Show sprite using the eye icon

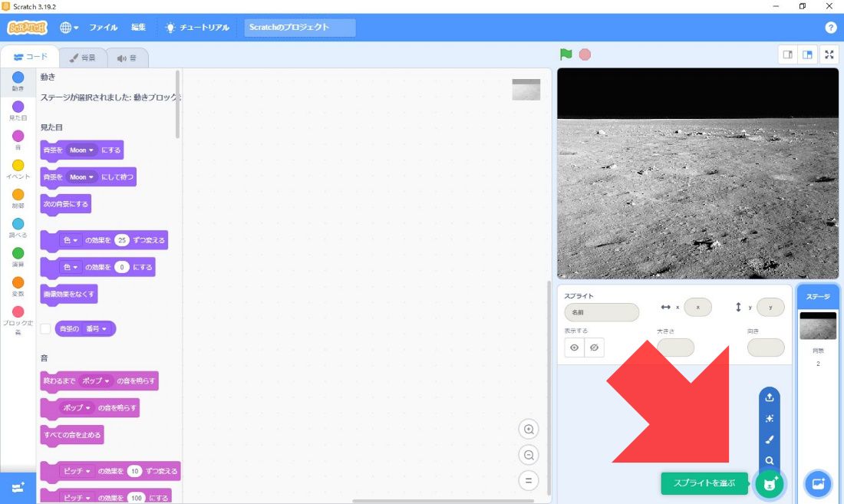pyautogui.click(x=575, y=348)
